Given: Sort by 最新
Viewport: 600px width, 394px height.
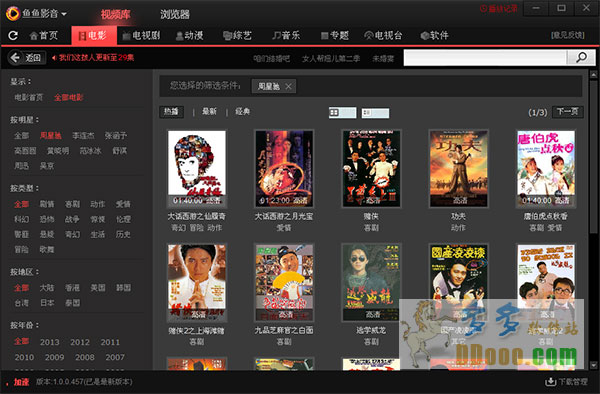Looking at the screenshot, I should coord(209,112).
